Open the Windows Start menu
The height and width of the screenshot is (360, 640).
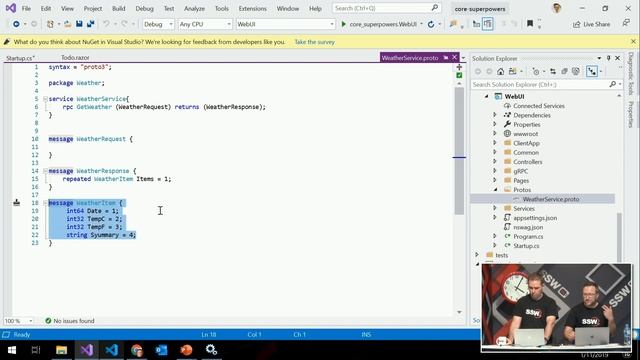[x=12, y=350]
